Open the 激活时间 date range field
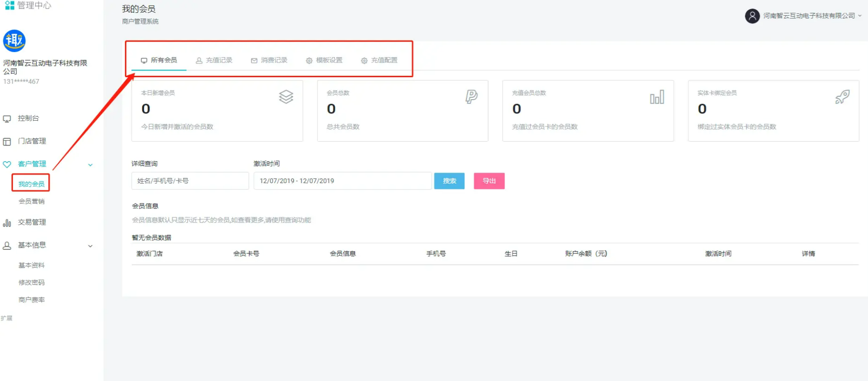Screen dimensions: 868x381 (x=342, y=181)
